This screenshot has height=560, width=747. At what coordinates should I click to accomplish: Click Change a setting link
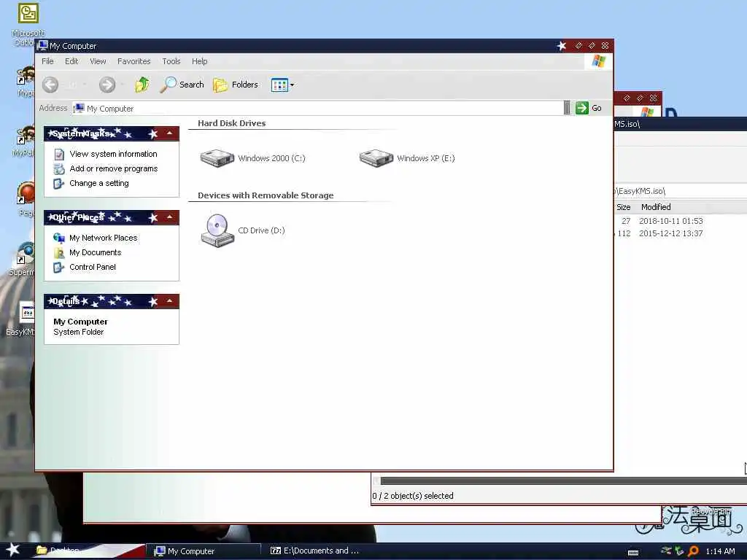(99, 183)
